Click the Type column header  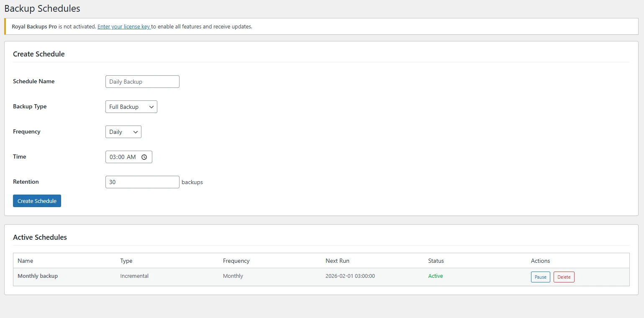[126, 261]
